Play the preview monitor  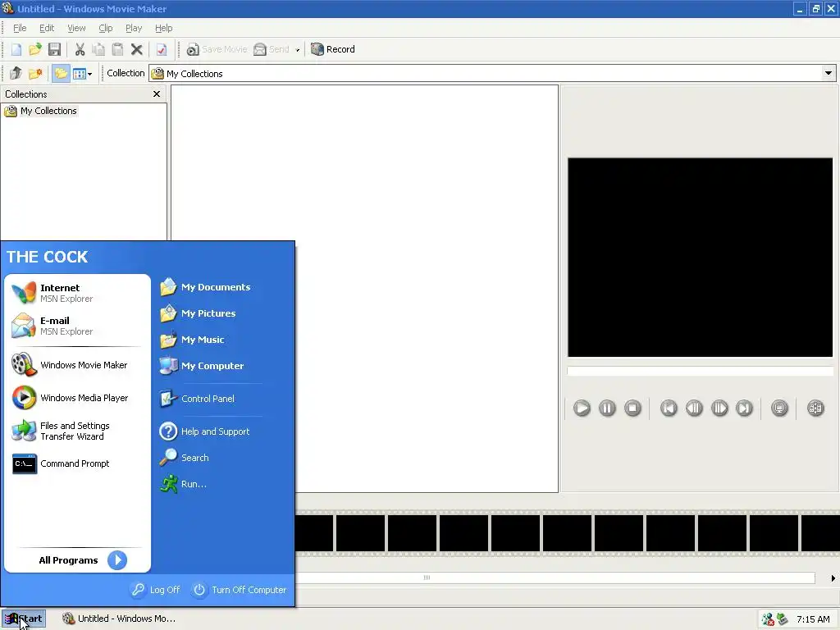tap(582, 409)
